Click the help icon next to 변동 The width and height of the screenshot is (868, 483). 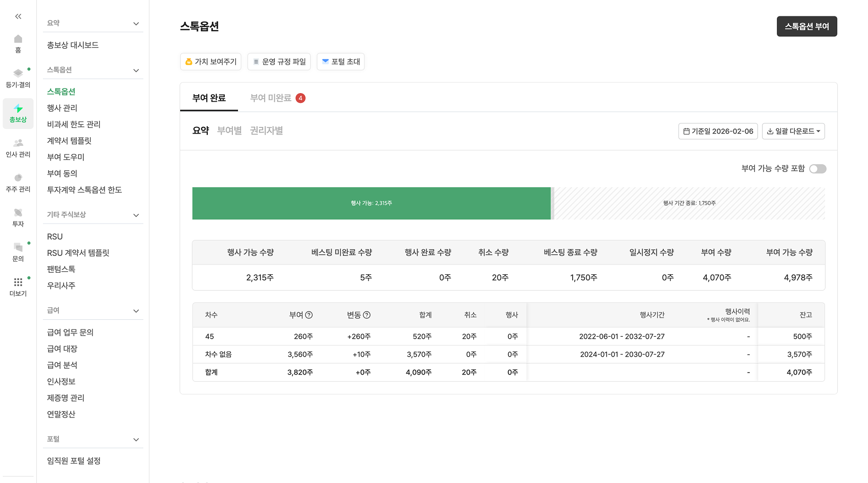point(367,315)
